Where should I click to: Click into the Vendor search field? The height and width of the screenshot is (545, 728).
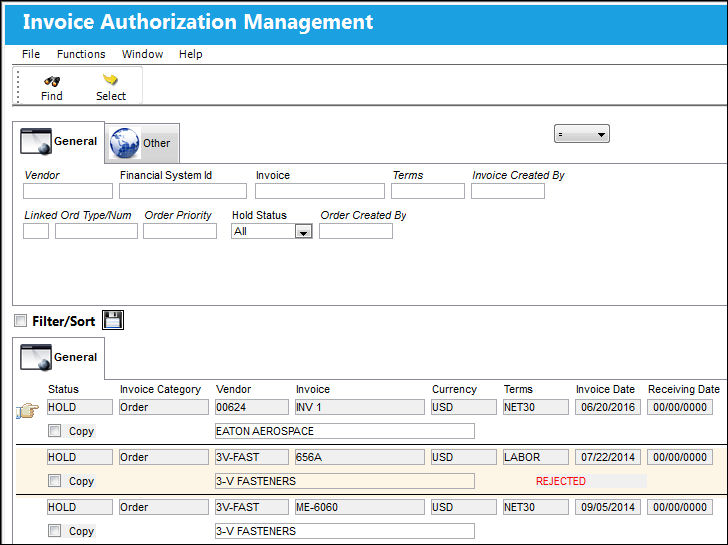click(x=68, y=191)
